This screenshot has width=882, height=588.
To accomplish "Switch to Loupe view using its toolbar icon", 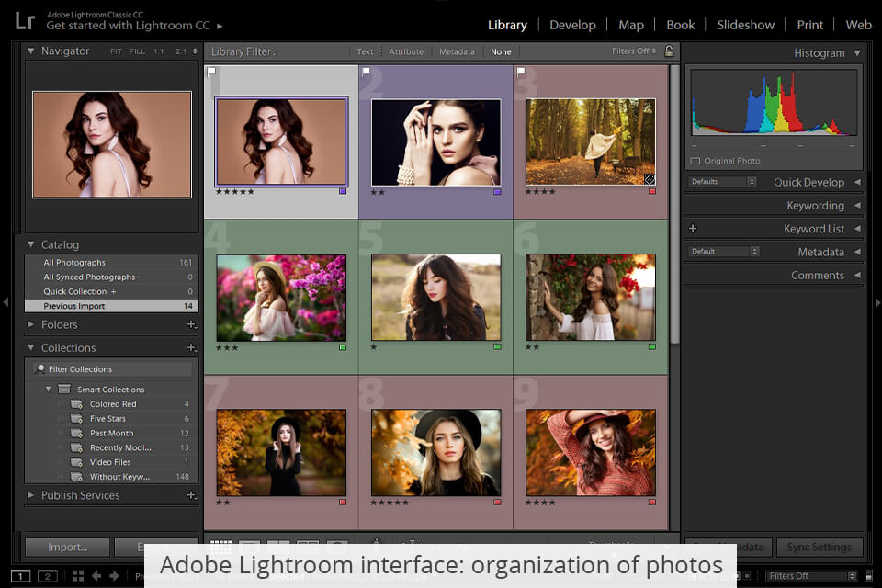I will (250, 542).
